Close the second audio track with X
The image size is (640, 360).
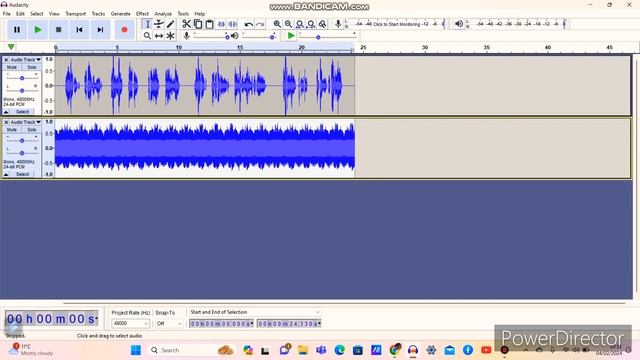(6, 122)
